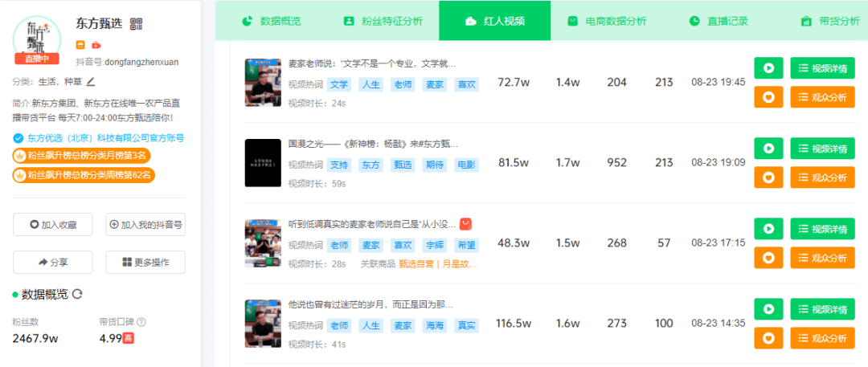This screenshot has width=868, height=367.
Task: Click the red shopping bag icon on 听到低调真实 video
Action: coord(465,224)
